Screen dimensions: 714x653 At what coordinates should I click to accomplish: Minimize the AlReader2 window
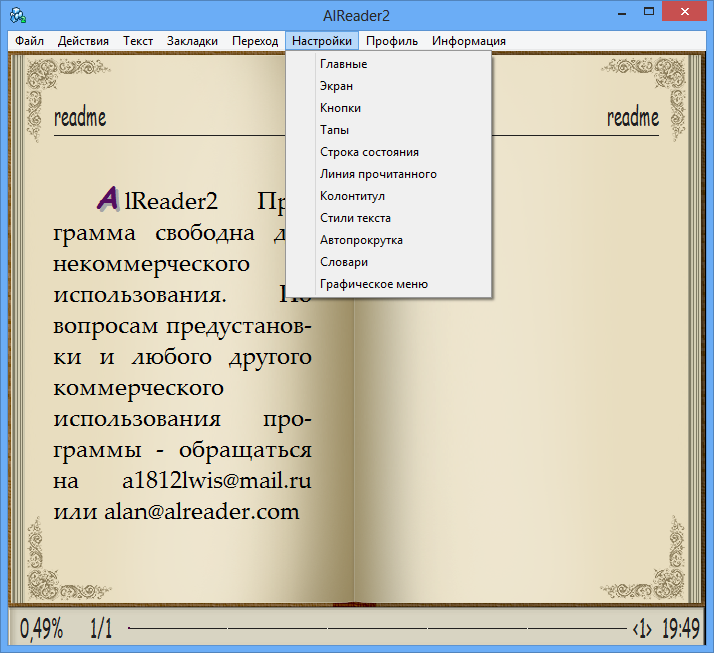pos(622,13)
